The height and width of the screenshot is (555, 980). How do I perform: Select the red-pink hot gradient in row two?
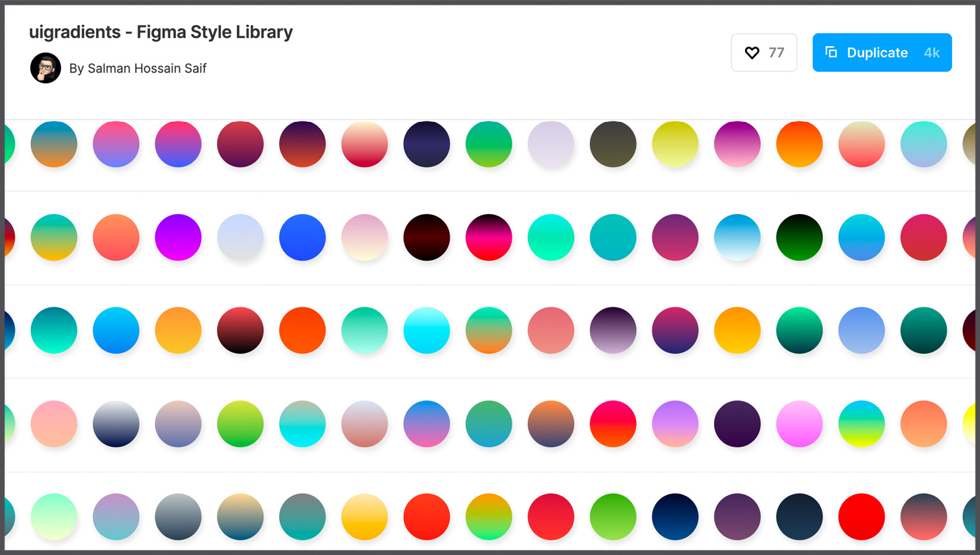(x=489, y=237)
